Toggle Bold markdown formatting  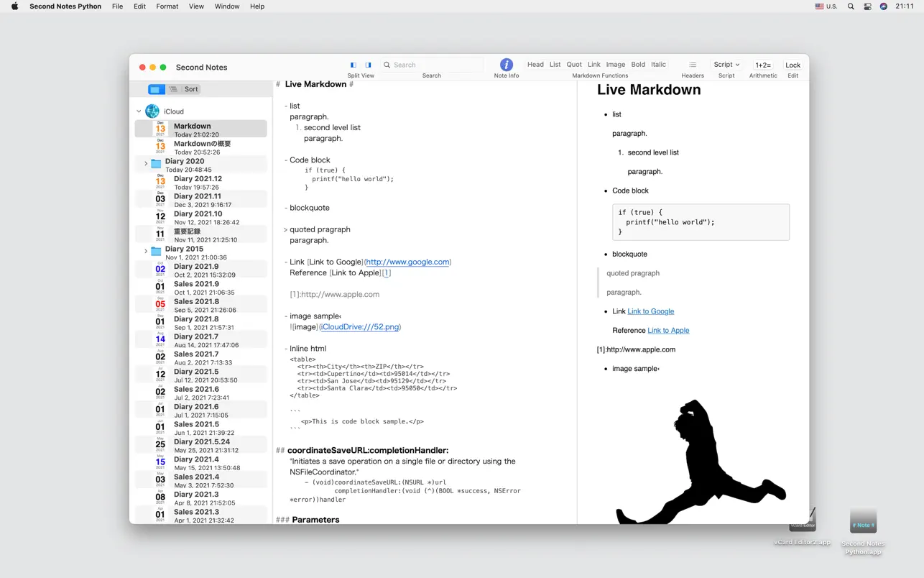click(638, 64)
